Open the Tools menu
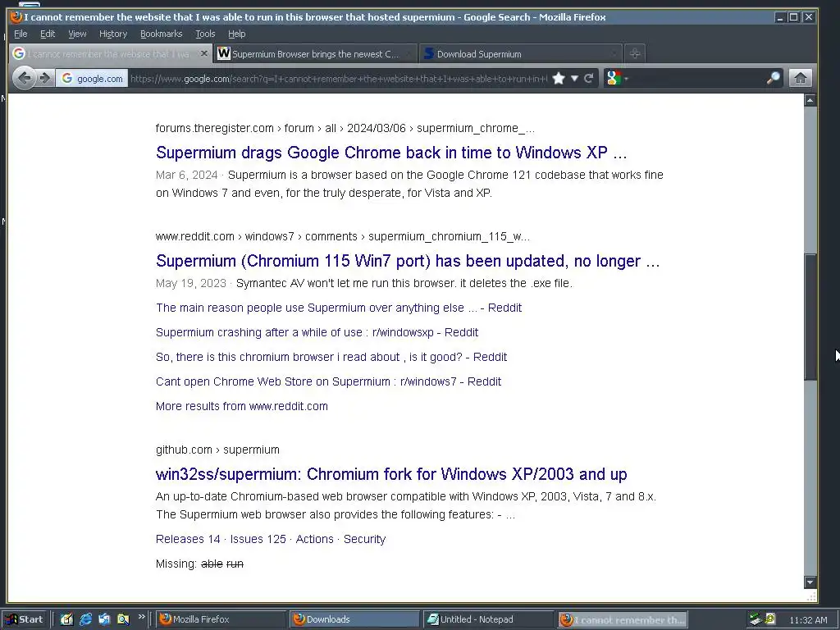This screenshot has height=630, width=840. 205,34
